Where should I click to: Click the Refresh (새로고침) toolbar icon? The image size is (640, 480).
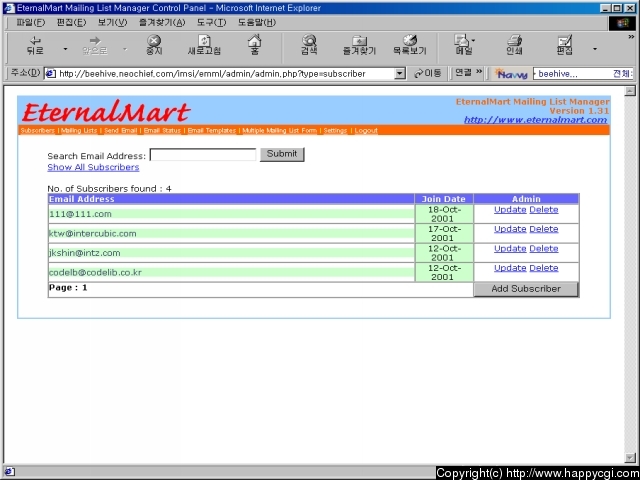click(204, 45)
